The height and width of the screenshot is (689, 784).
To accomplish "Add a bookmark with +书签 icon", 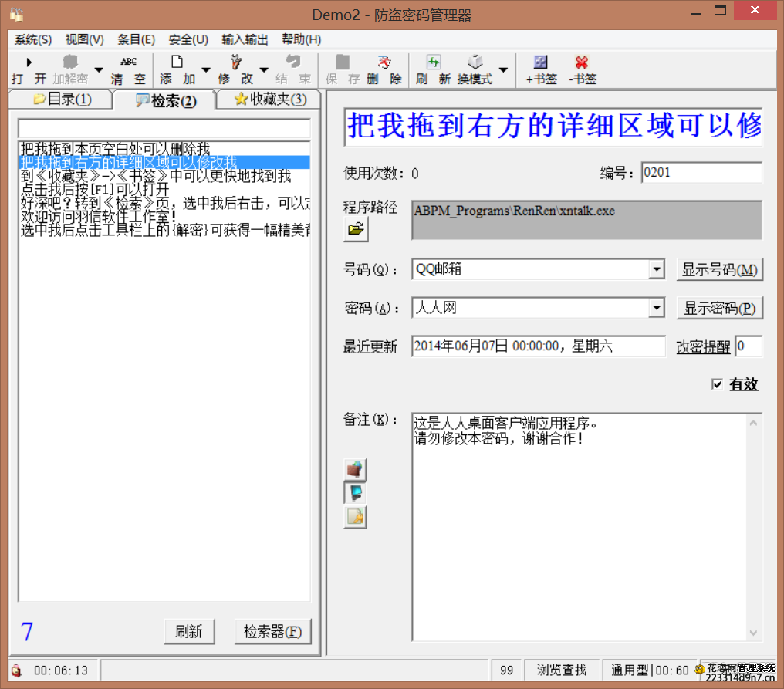I will (541, 69).
